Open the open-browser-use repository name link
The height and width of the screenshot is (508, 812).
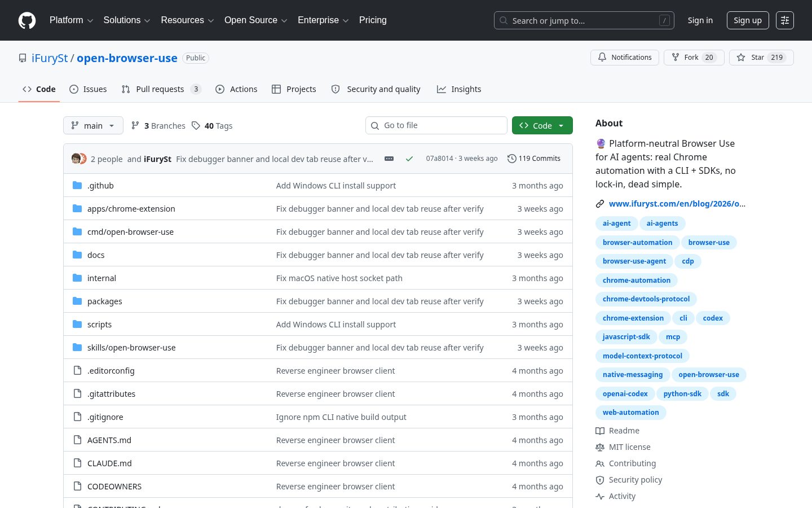[x=127, y=58]
